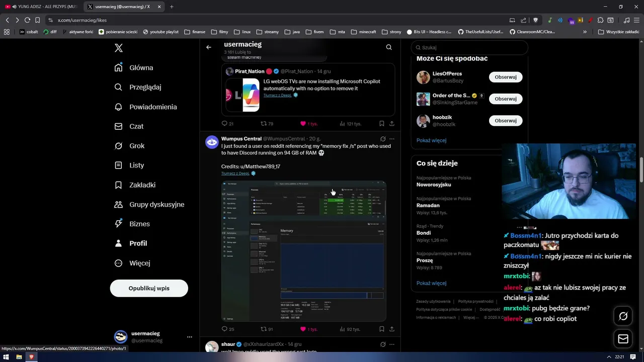Open Grok in the sidebar
The image size is (644, 362).
130,146
